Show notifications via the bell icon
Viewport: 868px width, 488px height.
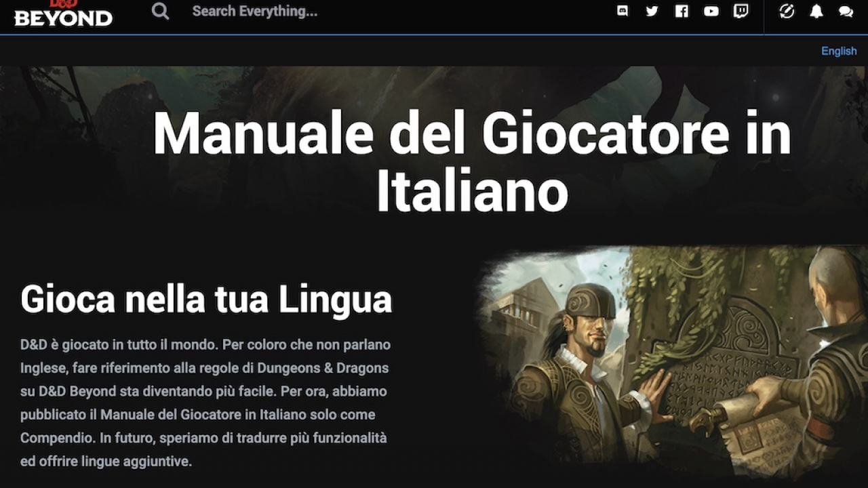pos(816,11)
